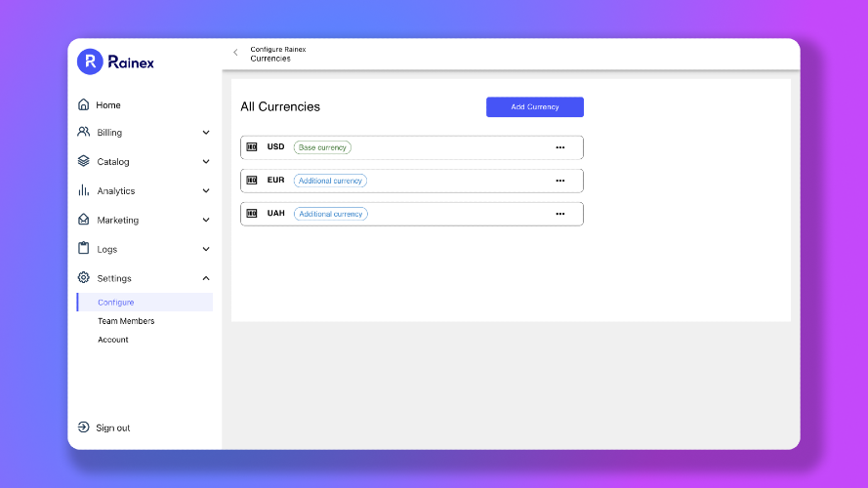Open the Home icon in sidebar

[x=84, y=104]
